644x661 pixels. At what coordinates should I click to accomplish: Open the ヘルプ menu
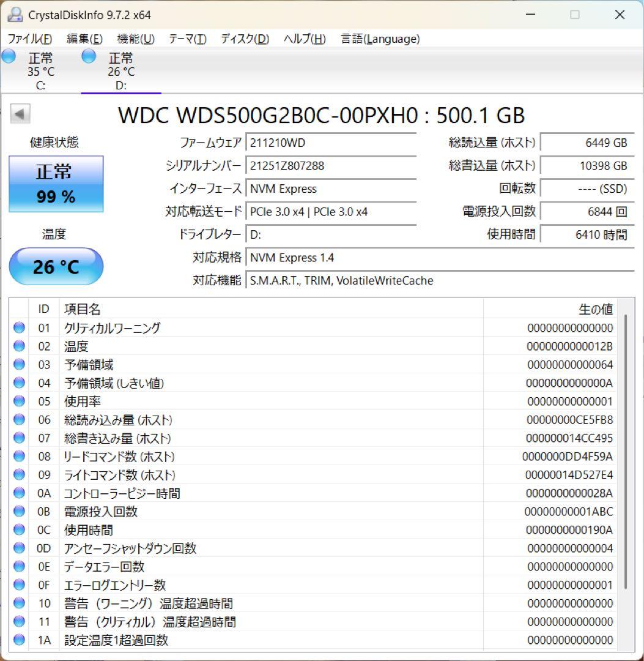pyautogui.click(x=305, y=39)
